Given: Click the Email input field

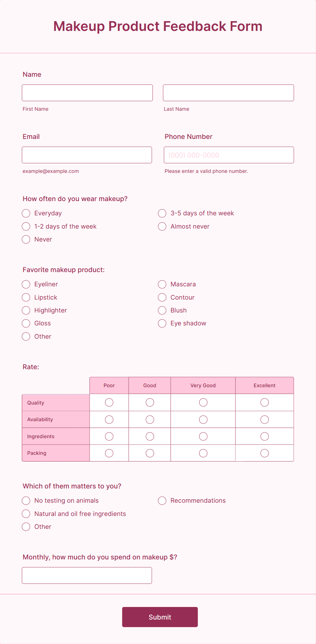Looking at the screenshot, I should click(x=87, y=155).
